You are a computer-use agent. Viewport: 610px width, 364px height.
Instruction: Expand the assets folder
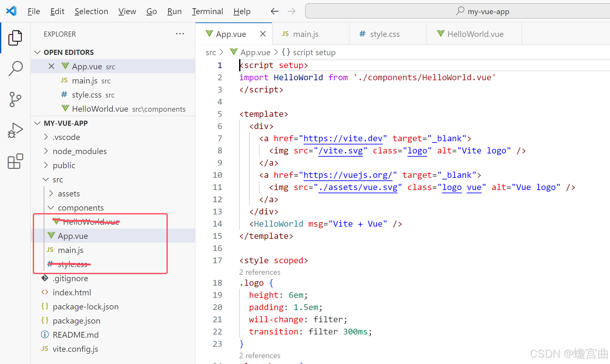coord(51,194)
